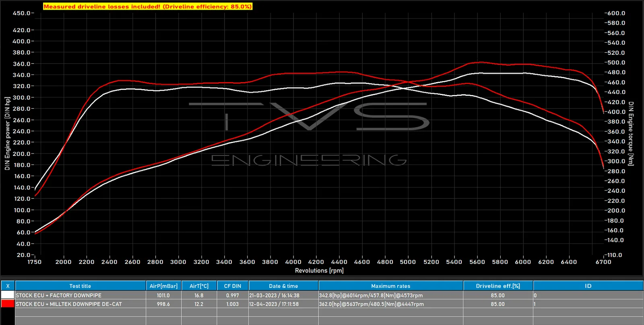
Task: Click the 110.0 tick on the torque axis
Action: click(x=615, y=255)
